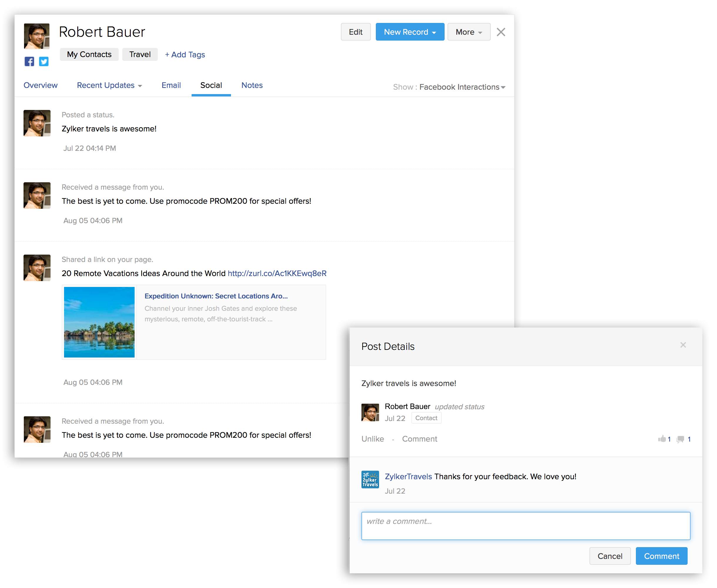Select the Social tab
Image resolution: width=717 pixels, height=588 pixels.
point(211,85)
